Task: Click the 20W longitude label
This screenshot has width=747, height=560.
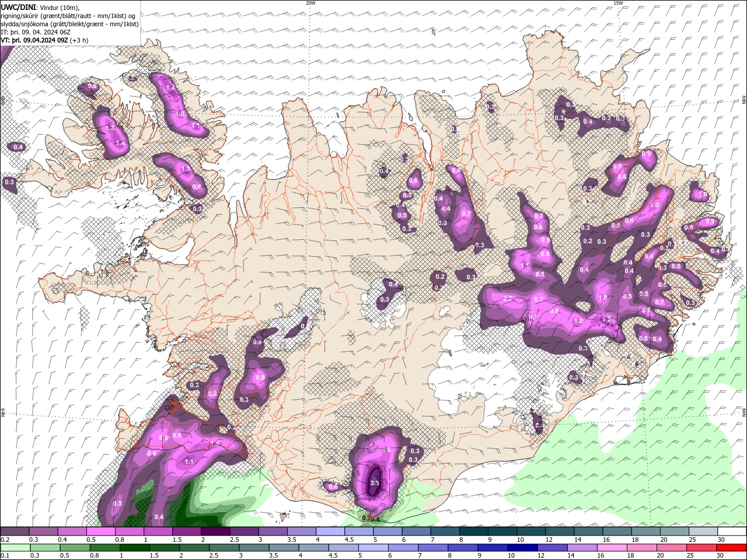Action: [310, 3]
